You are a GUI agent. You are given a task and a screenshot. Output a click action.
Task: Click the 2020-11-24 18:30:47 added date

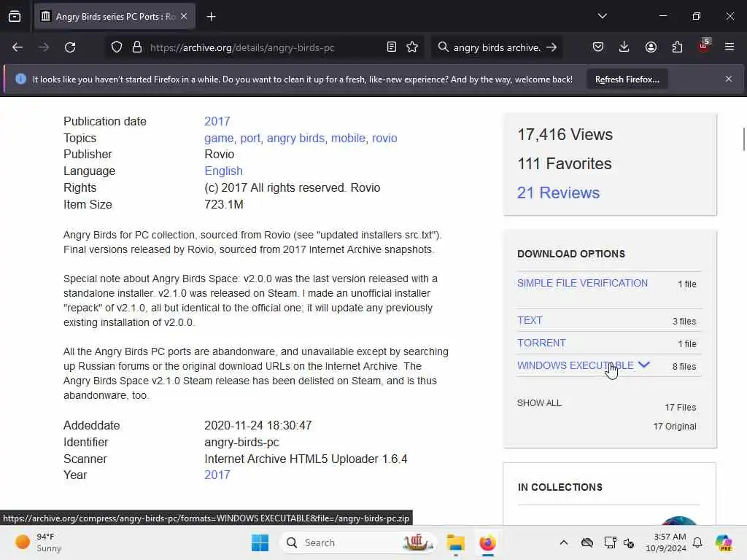pyautogui.click(x=258, y=425)
